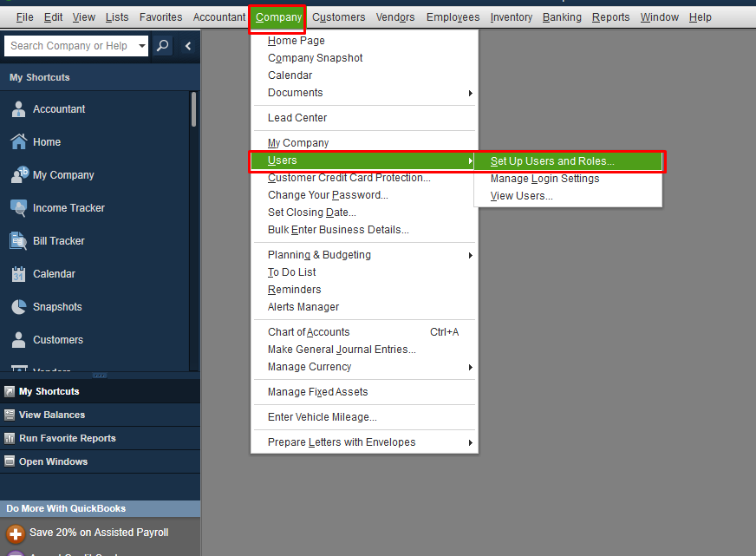Select Customer Credit Card Protection
This screenshot has width=756, height=556.
[364, 178]
